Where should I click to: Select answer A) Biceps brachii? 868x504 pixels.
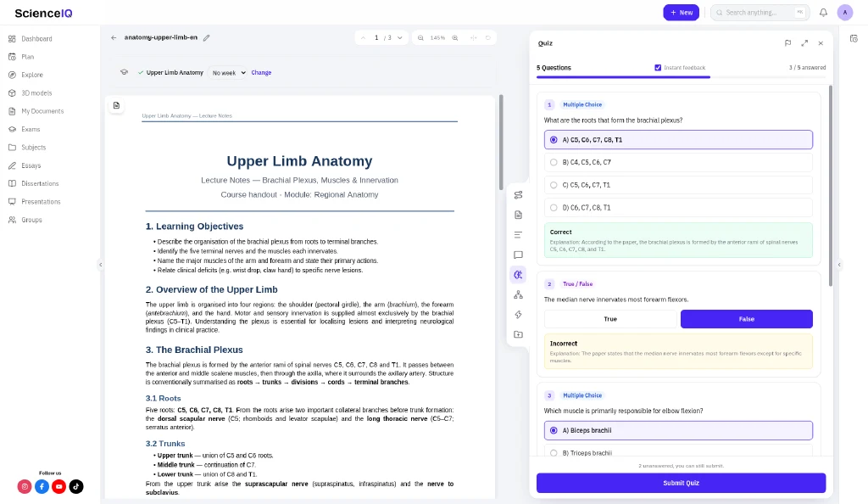tap(678, 430)
